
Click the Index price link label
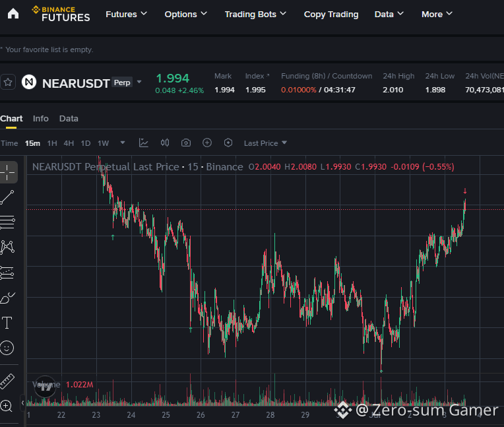(257, 76)
